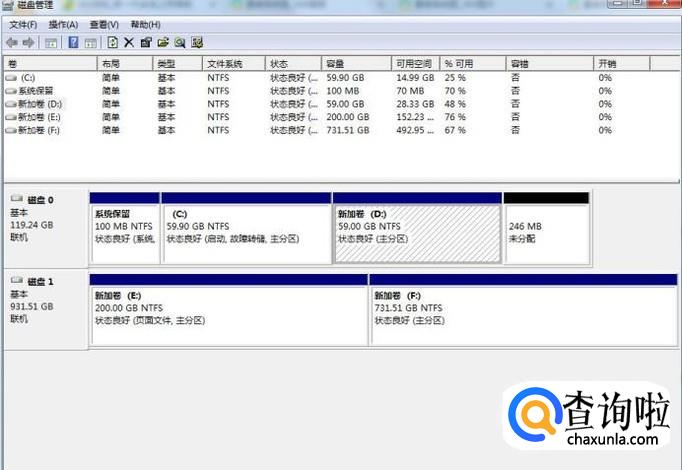Click drive icon of 新加卷 (D:) row
The width and height of the screenshot is (682, 470).
11,104
